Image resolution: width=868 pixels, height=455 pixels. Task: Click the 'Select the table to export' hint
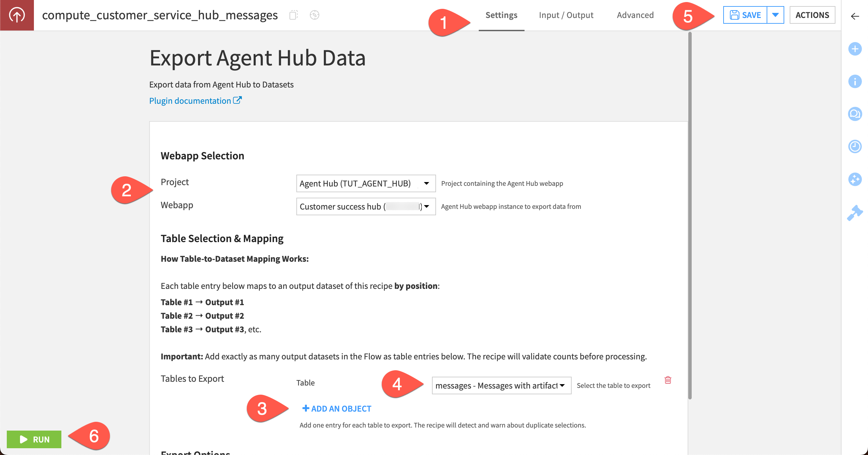pyautogui.click(x=613, y=385)
